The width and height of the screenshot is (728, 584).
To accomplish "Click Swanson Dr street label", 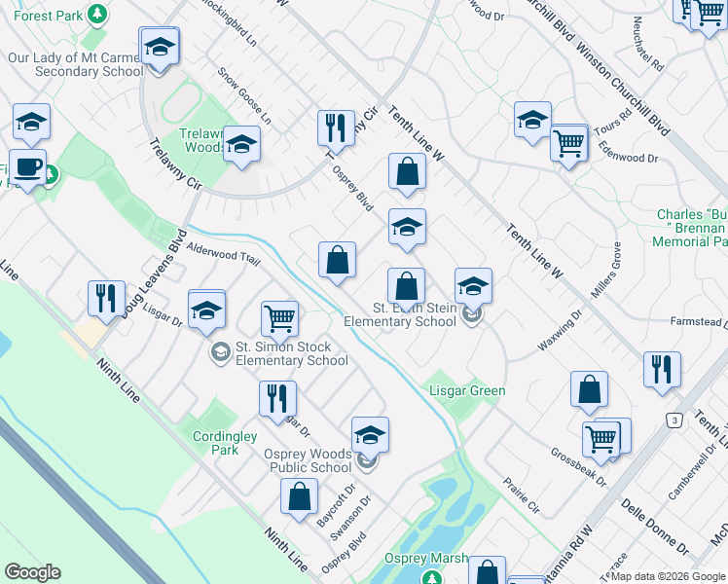I will (x=351, y=518).
